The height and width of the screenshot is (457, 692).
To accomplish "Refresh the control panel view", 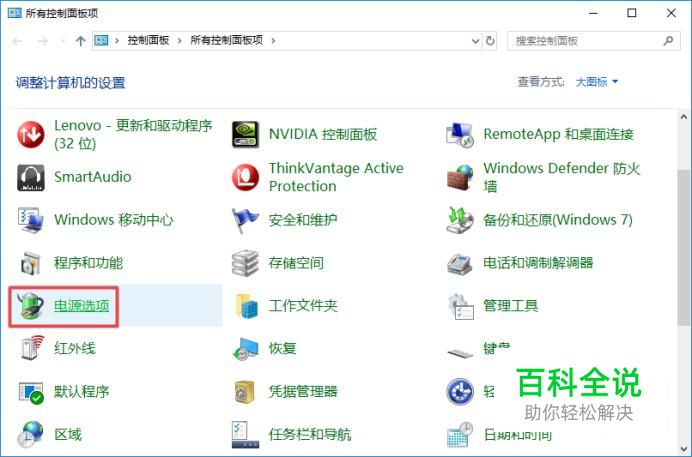I will pos(490,41).
